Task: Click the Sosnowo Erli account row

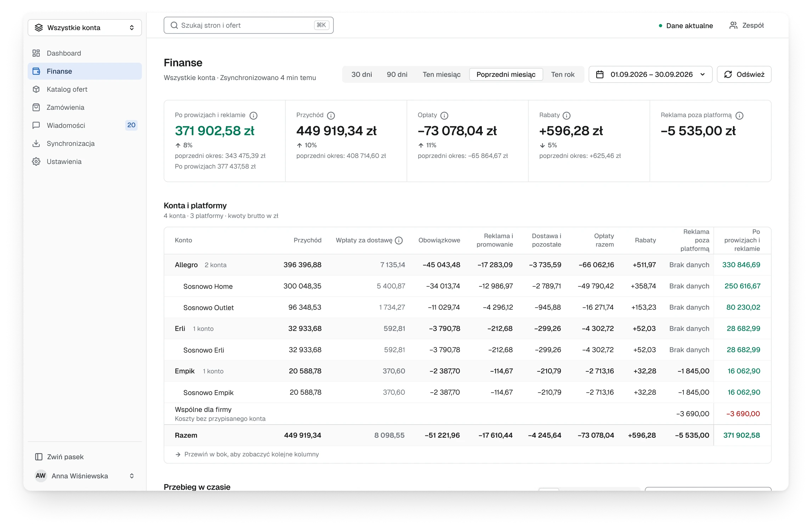Action: tap(467, 350)
